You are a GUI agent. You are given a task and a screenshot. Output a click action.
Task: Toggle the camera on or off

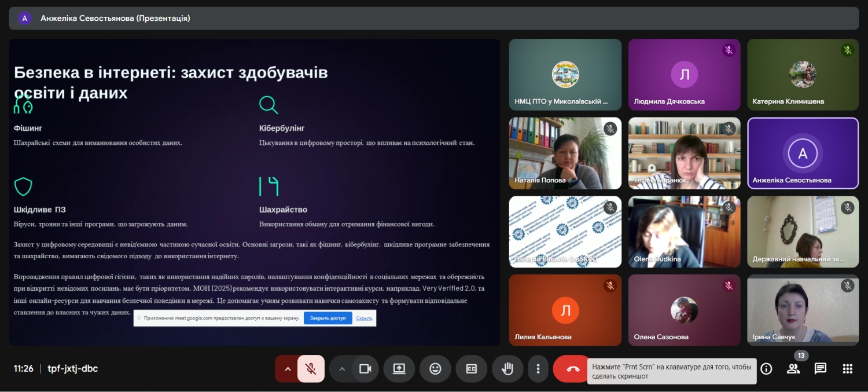click(365, 369)
